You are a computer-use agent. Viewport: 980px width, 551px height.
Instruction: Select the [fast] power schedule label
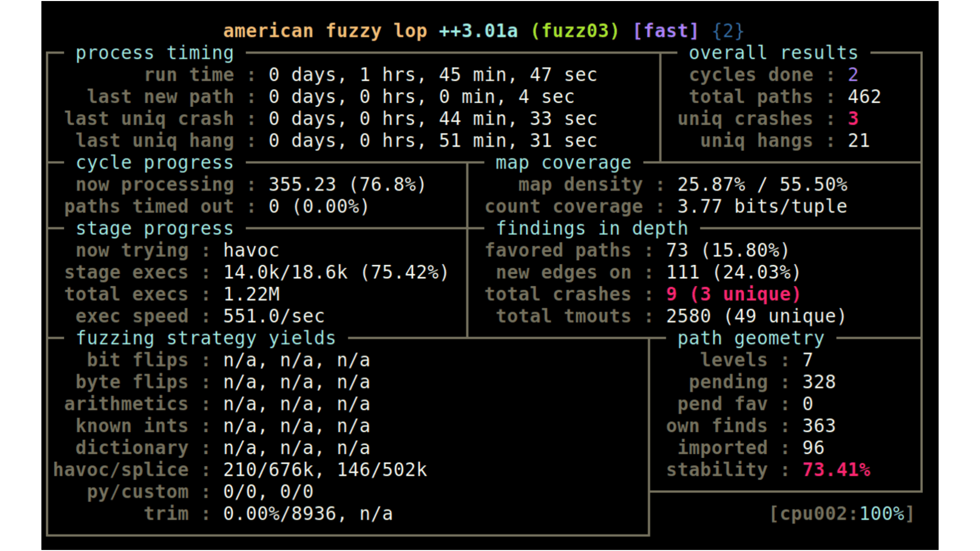point(666,31)
